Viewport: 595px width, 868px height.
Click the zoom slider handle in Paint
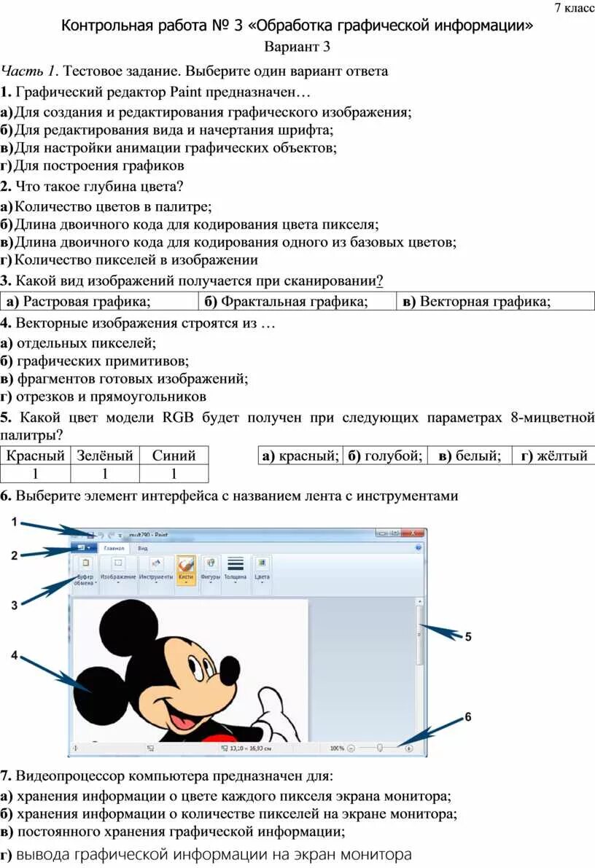coord(380,748)
